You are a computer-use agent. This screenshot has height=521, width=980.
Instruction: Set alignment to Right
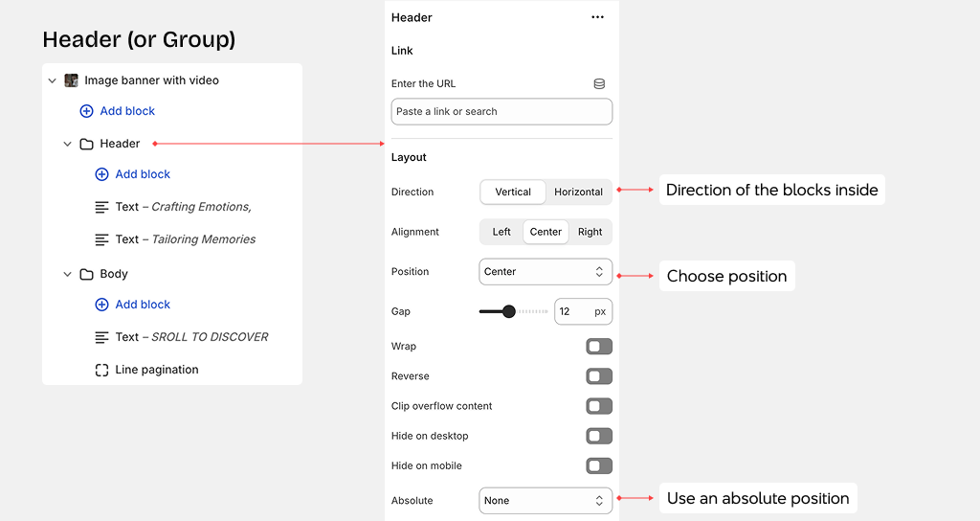590,232
